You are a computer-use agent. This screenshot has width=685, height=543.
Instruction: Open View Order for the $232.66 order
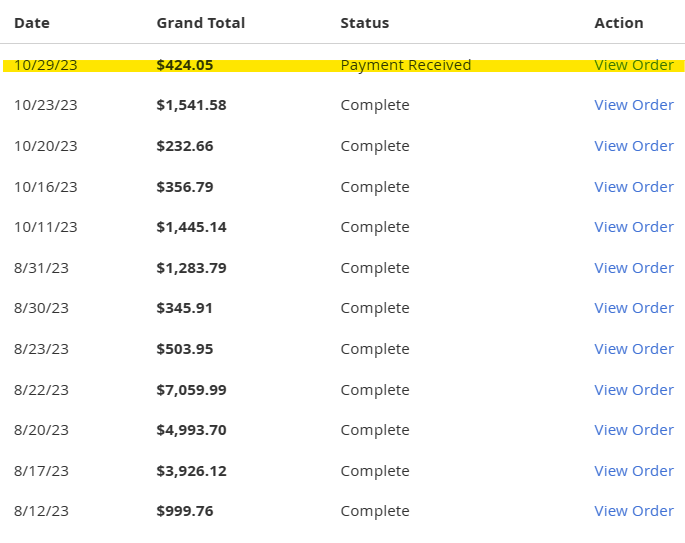pos(633,146)
